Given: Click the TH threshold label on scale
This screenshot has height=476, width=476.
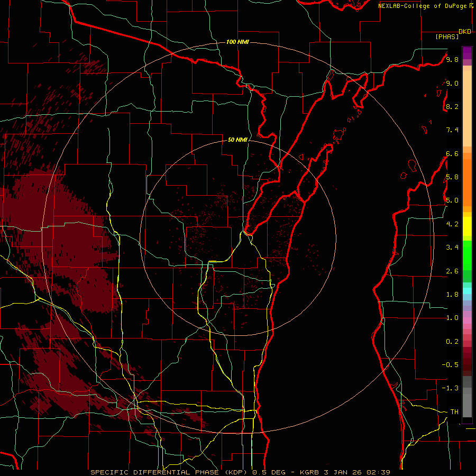Looking at the screenshot, I should click(x=454, y=412).
